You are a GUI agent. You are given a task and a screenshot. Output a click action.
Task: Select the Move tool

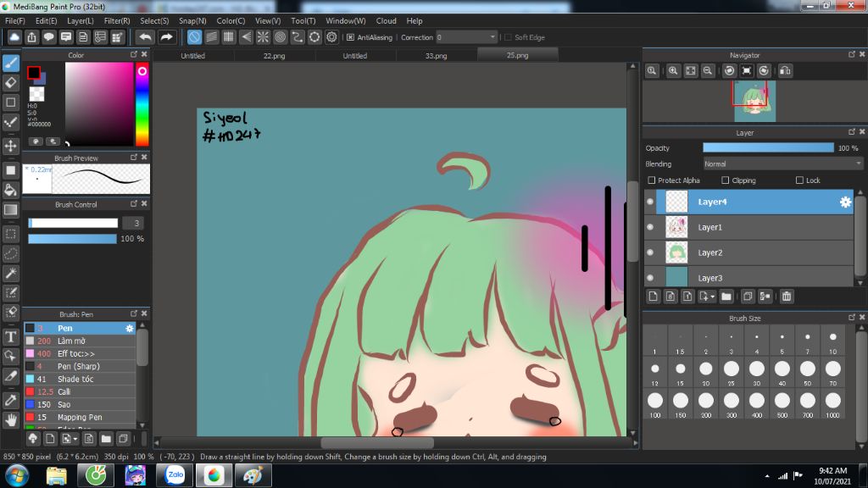[x=10, y=146]
